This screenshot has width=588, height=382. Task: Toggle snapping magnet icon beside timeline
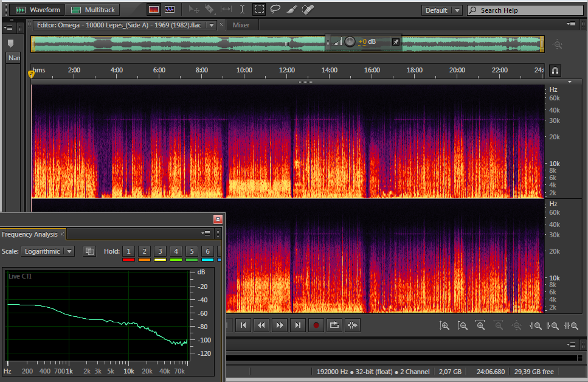click(555, 71)
